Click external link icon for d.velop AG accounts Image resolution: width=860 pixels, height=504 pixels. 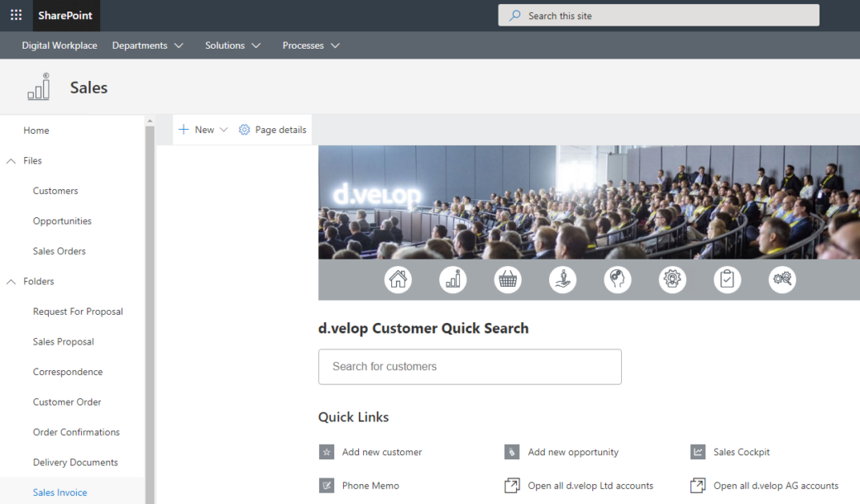tap(698, 485)
